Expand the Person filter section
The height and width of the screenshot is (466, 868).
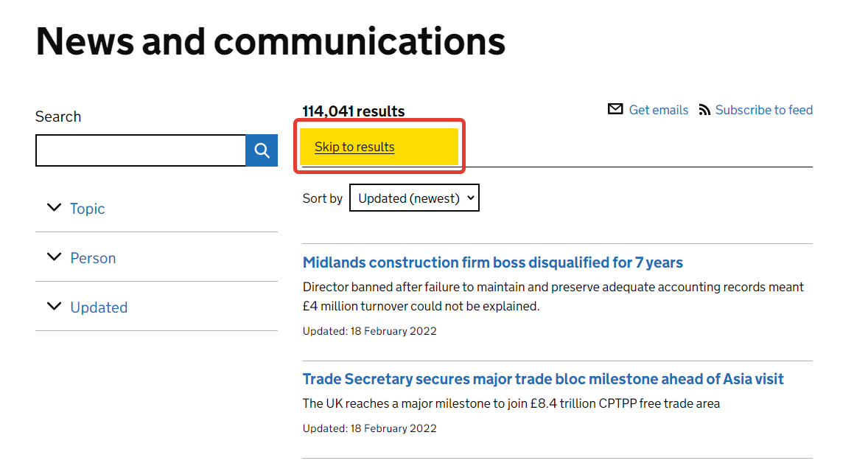[93, 258]
